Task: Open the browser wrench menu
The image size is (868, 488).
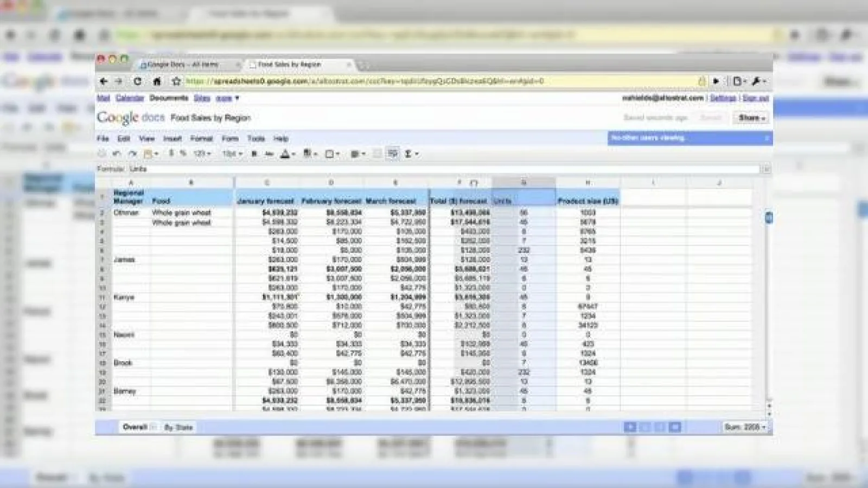Action: click(x=758, y=81)
